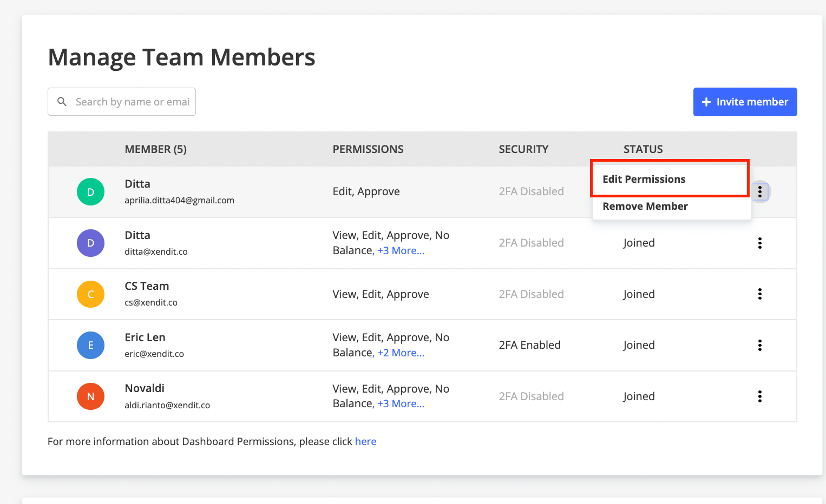Expand '+2 More...' permissions for Eric Len
The height and width of the screenshot is (504, 826).
coord(401,353)
